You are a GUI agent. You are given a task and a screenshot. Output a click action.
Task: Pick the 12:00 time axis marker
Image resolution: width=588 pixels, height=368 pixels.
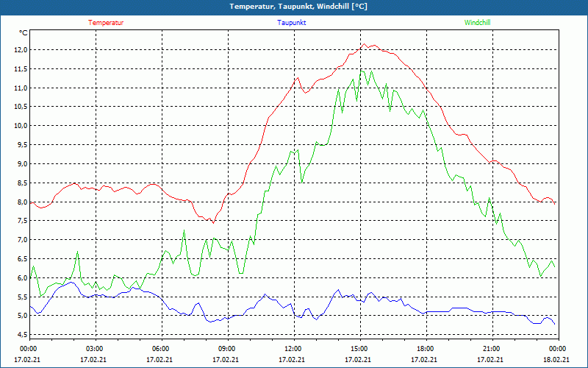(293, 349)
